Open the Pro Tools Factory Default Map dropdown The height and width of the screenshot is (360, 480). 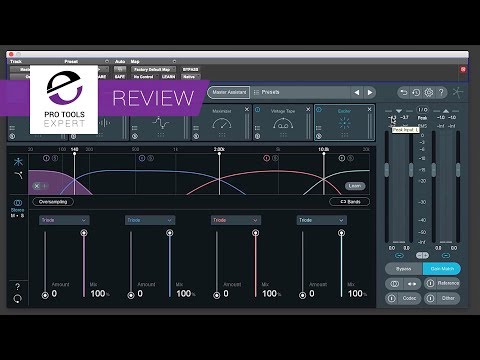154,69
